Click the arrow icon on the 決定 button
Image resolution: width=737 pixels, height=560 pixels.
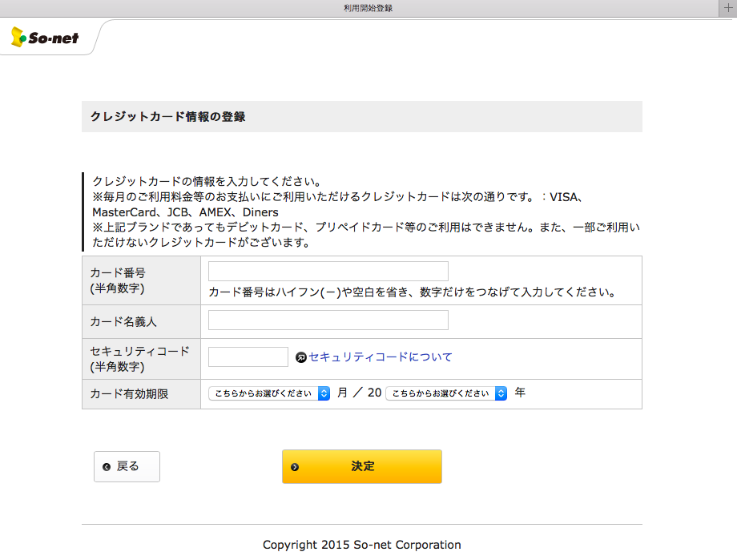point(295,467)
